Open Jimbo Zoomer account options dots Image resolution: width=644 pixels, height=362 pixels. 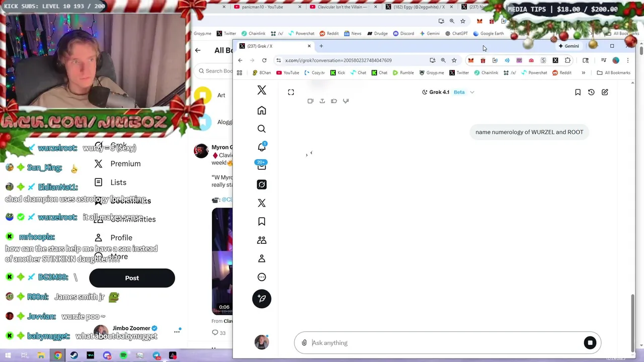coord(177,331)
